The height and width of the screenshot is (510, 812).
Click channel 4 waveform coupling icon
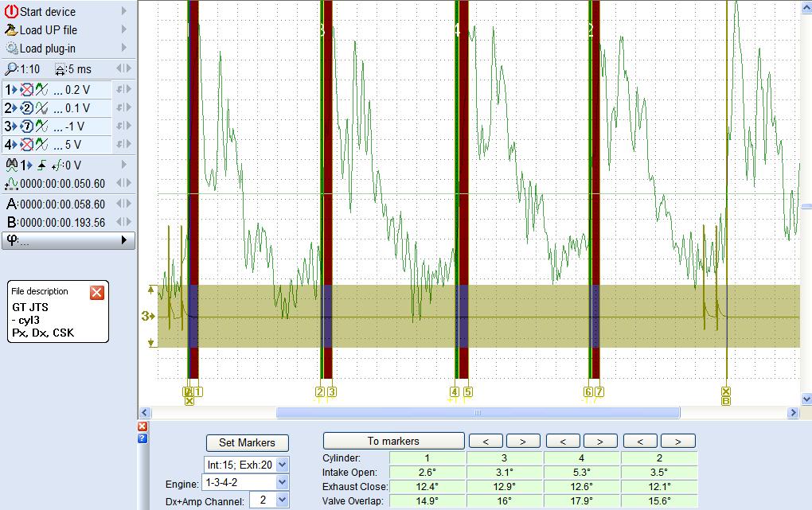pyautogui.click(x=42, y=145)
